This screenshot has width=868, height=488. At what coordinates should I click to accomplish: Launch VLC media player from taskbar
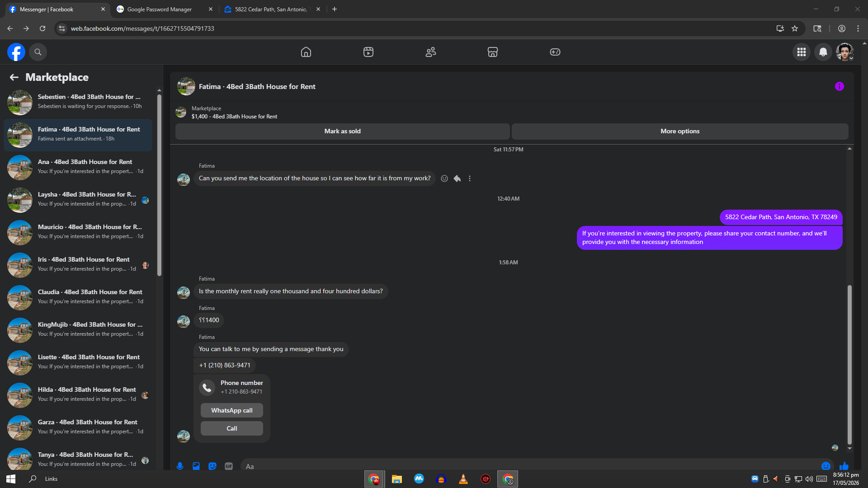click(463, 479)
